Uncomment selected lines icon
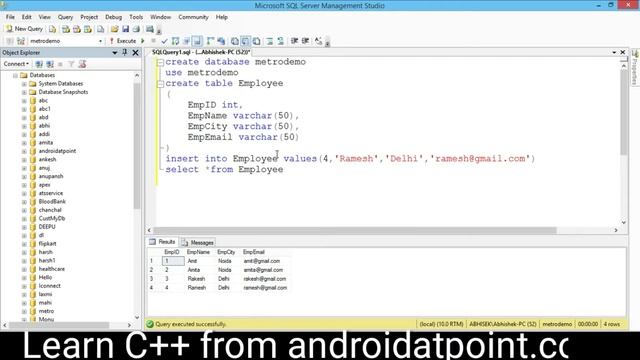640x360 pixels. click(x=280, y=41)
